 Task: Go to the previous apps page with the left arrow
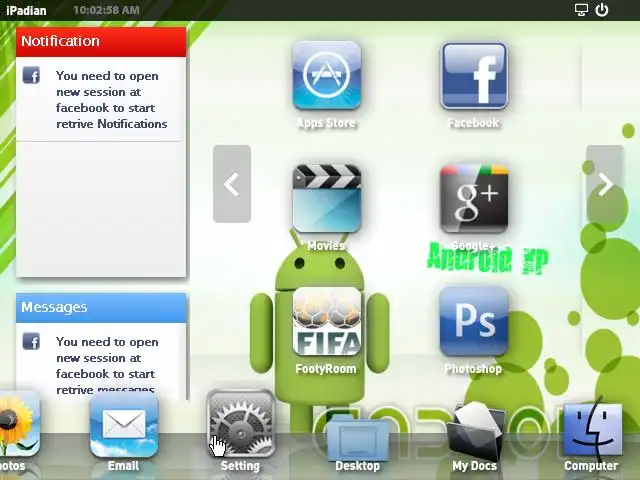tap(232, 184)
